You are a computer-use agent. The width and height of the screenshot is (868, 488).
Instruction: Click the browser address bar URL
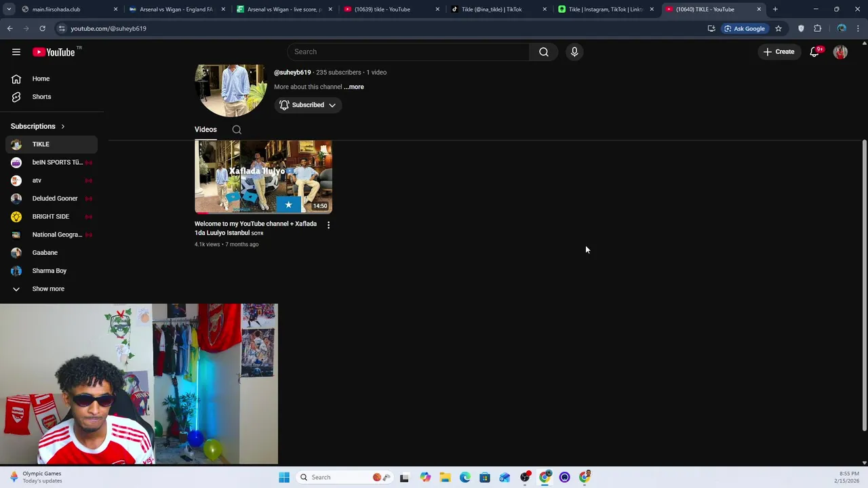[108, 28]
